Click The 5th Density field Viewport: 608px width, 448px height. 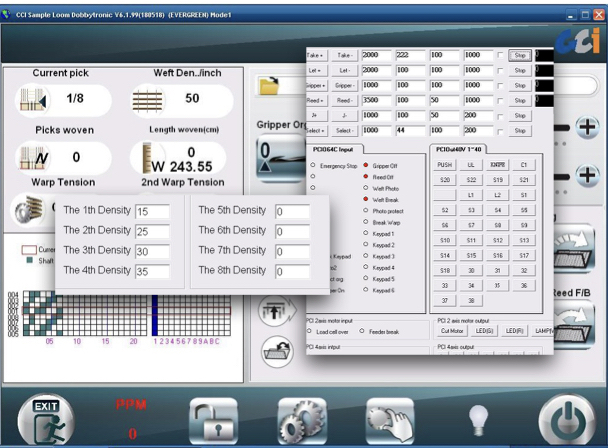click(292, 211)
